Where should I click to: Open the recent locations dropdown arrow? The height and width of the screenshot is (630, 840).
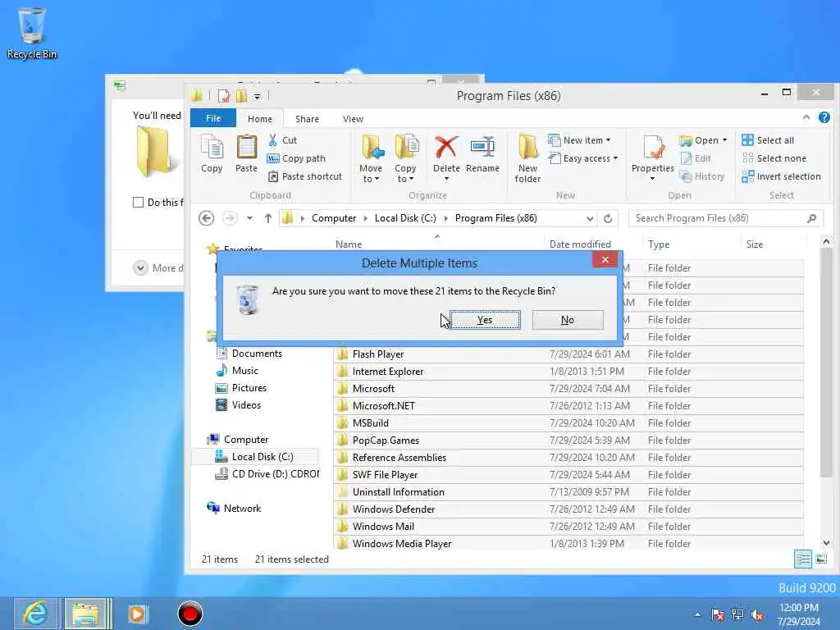(249, 218)
